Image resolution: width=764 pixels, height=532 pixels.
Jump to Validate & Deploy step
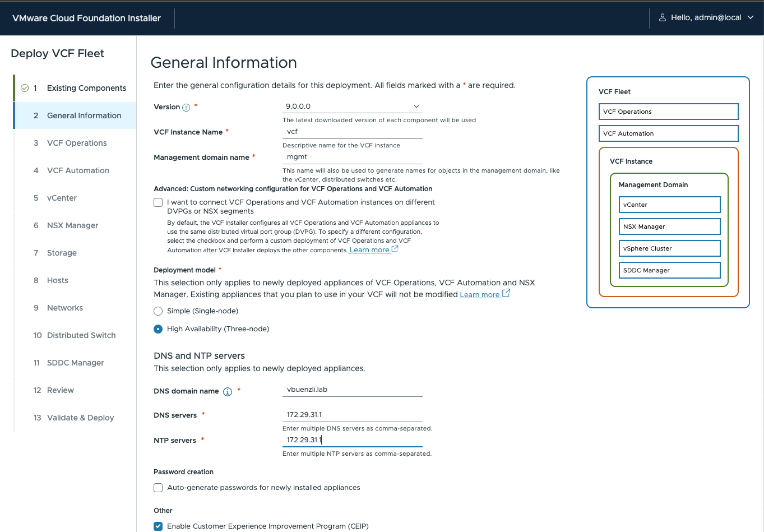pos(80,418)
